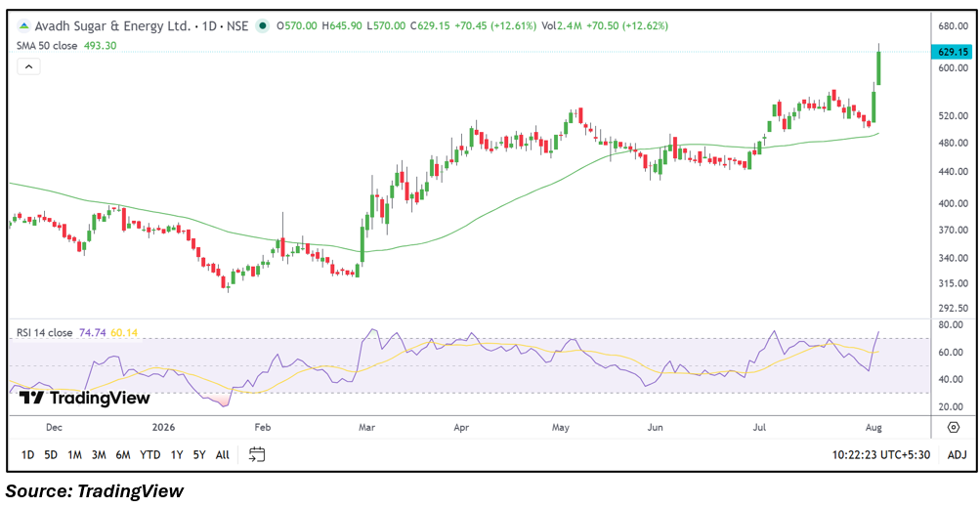The width and height of the screenshot is (980, 508).
Task: Click the volume reading Vol2.4M
Action: [562, 26]
